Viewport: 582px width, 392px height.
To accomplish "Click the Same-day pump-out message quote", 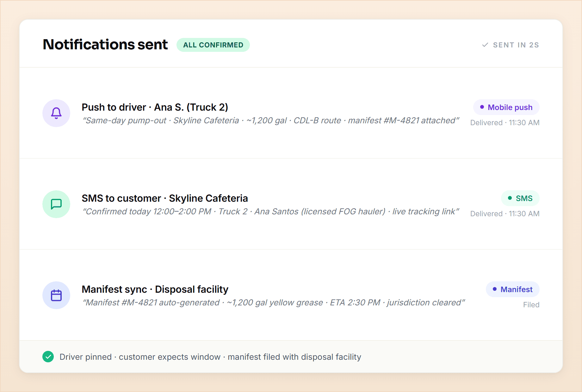I will 271,120.
